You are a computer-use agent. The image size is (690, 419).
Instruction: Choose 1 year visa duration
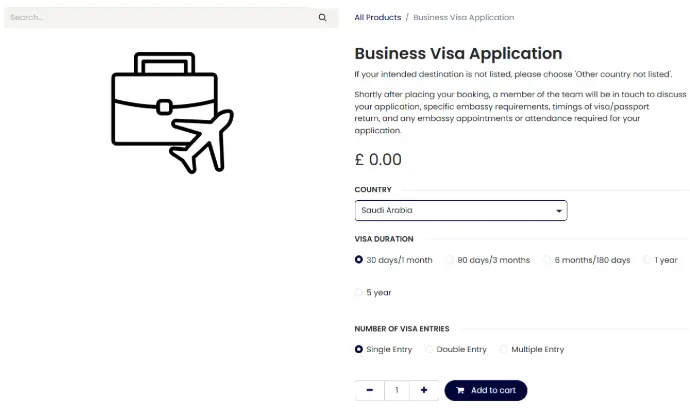tap(648, 260)
